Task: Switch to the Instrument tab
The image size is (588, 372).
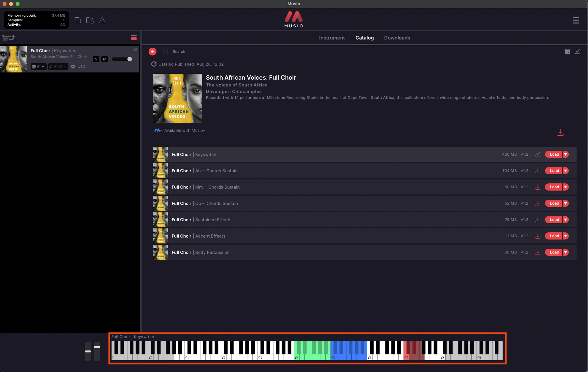Action: (x=332, y=38)
